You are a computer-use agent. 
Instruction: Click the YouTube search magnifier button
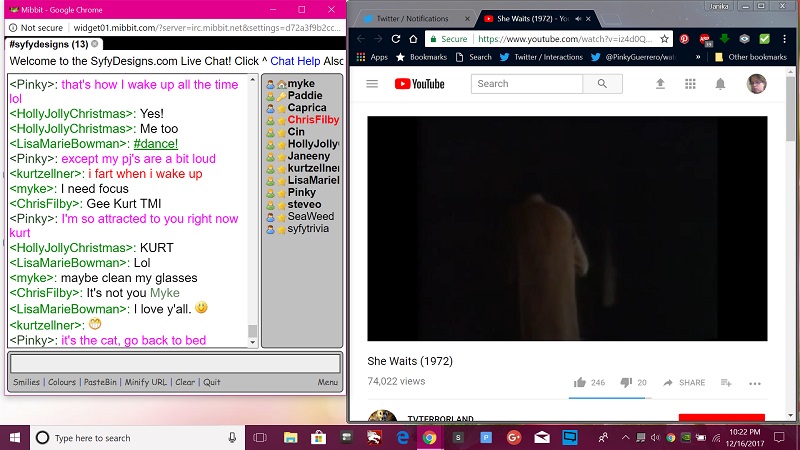602,84
